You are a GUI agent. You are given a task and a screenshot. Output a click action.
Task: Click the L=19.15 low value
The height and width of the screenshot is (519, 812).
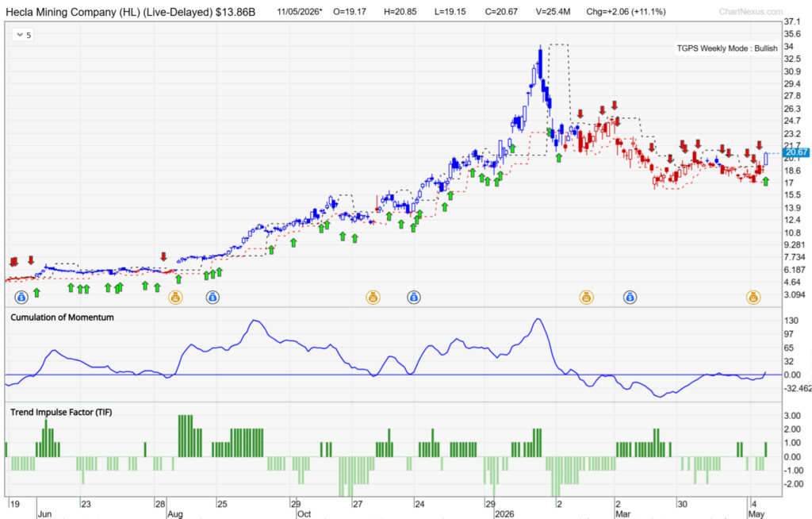(x=450, y=11)
